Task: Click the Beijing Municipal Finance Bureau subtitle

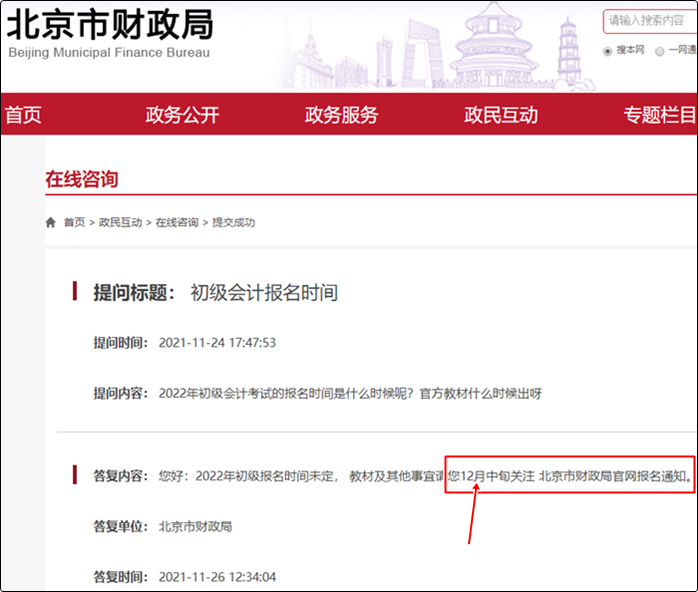Action: click(109, 53)
